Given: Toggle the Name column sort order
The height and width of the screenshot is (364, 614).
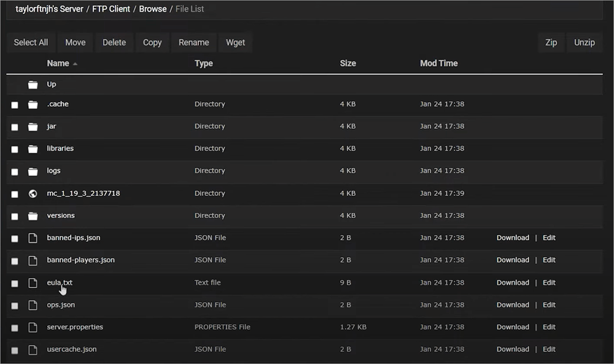Looking at the screenshot, I should (58, 63).
